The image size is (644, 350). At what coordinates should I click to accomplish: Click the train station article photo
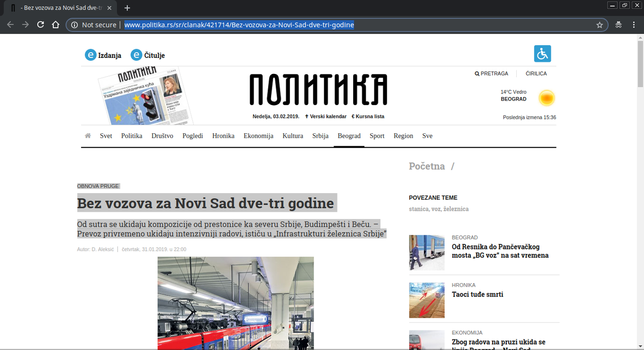[235, 303]
